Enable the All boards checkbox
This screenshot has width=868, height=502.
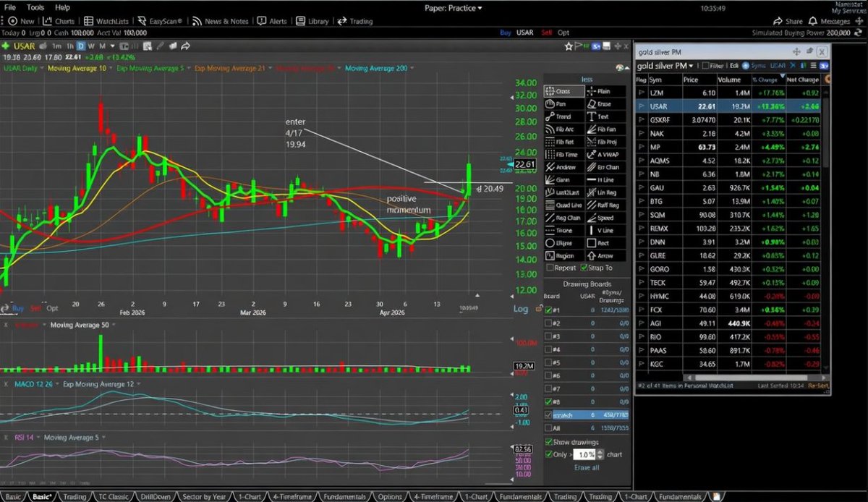(548, 428)
